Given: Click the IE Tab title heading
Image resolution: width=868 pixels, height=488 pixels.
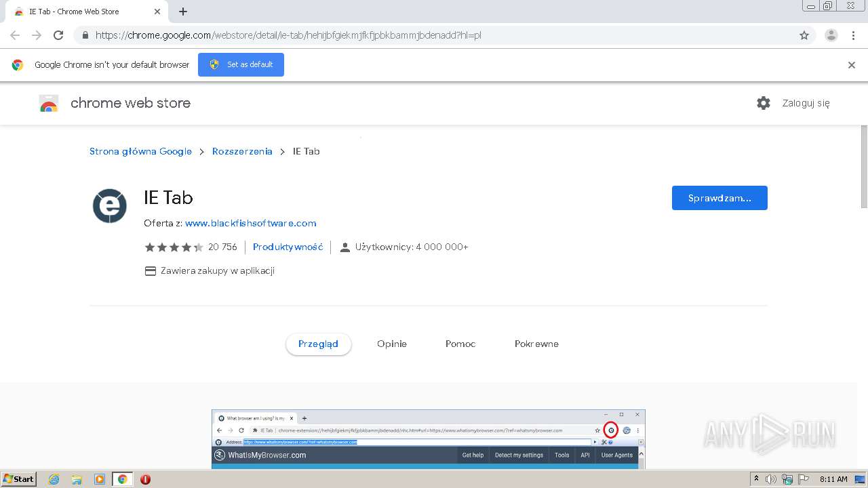Looking at the screenshot, I should [168, 197].
